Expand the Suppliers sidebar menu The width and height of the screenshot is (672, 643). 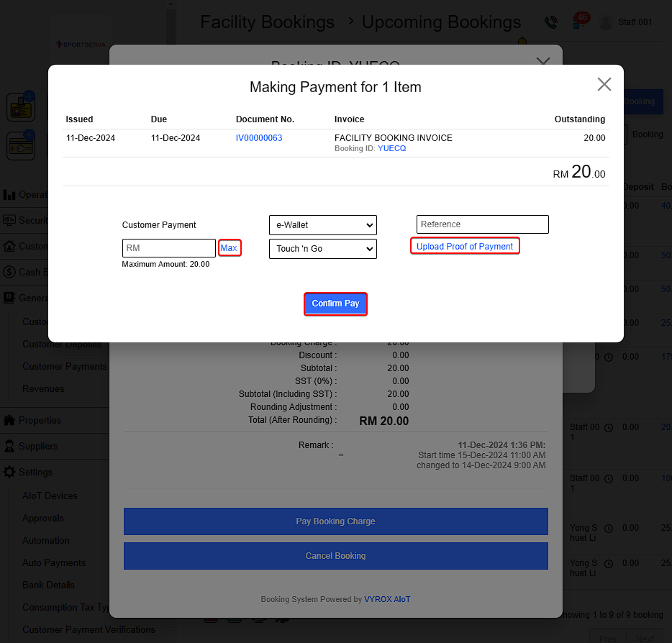[37, 446]
